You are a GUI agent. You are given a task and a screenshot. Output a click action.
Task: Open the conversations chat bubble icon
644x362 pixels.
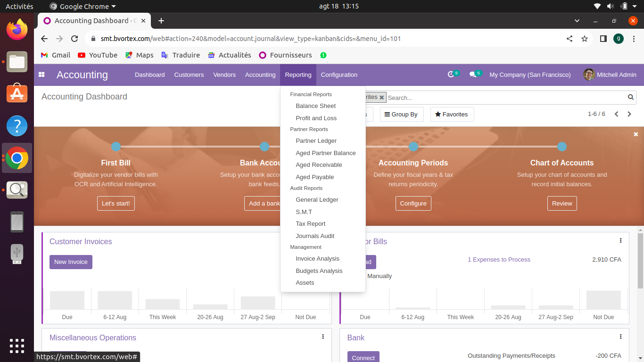tap(473, 74)
